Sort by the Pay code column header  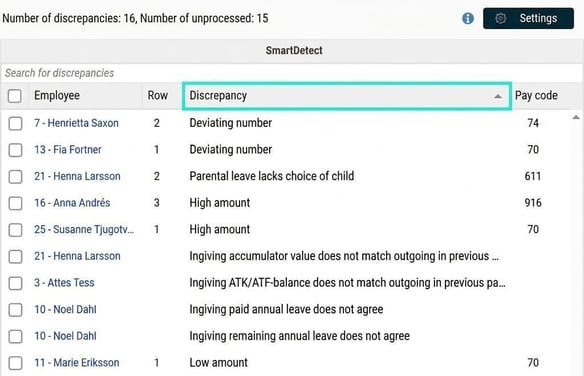tap(536, 95)
